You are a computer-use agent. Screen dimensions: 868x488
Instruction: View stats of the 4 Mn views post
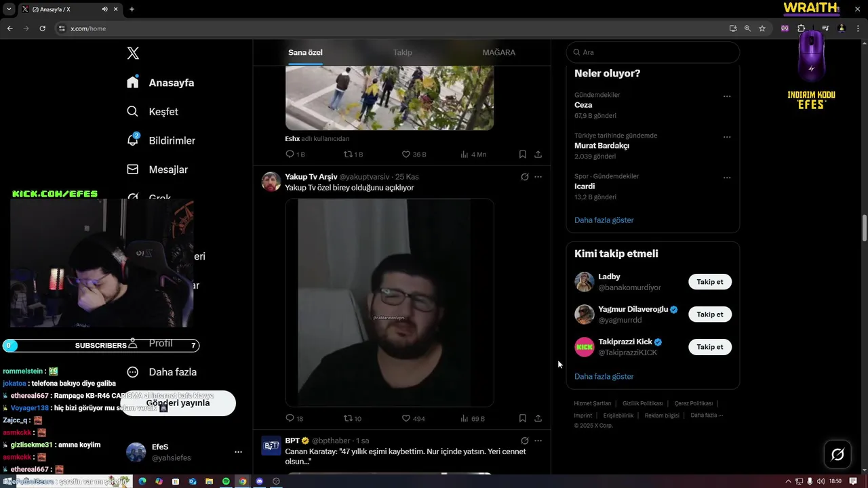pos(473,155)
